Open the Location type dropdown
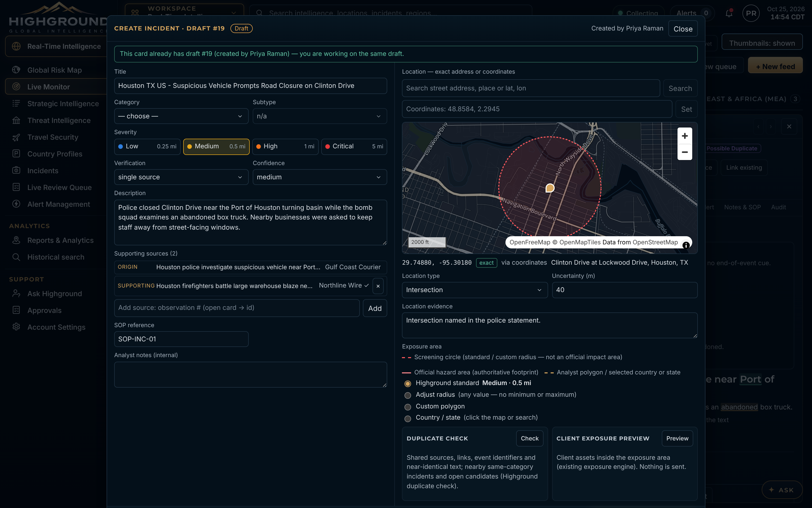The image size is (812, 508). click(475, 290)
